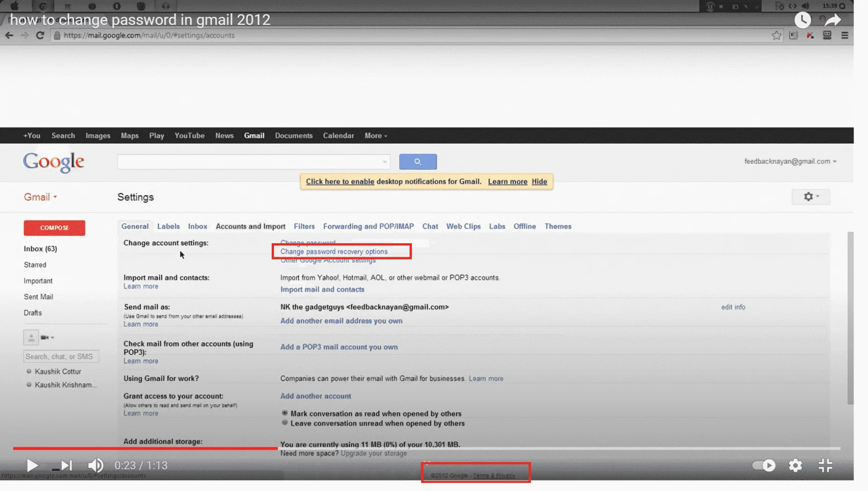This screenshot has width=868, height=491.
Task: Click the browser address bar URL
Action: point(149,35)
